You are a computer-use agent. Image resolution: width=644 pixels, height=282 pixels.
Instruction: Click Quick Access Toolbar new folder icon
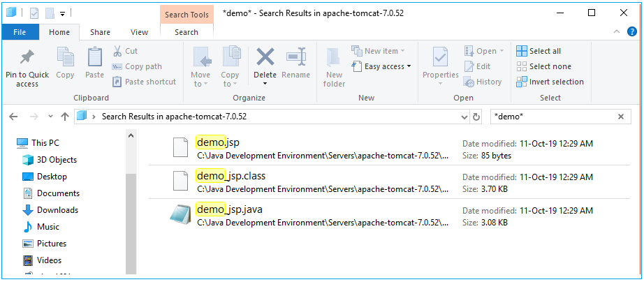50,13
